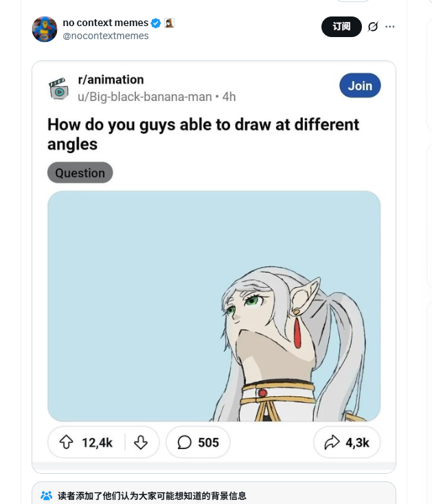
Task: Click the no context memes profile avatar
Action: click(45, 30)
